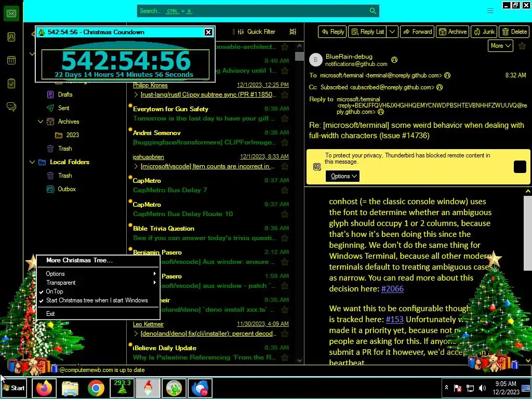
Task: Open the Thunderbird hamburger app menu
Action: tap(490, 11)
